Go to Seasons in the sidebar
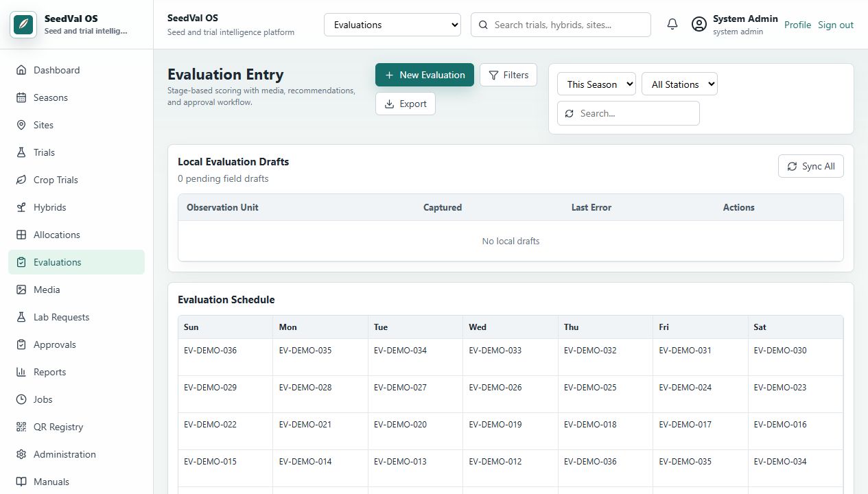The height and width of the screenshot is (494, 868). pyautogui.click(x=76, y=97)
